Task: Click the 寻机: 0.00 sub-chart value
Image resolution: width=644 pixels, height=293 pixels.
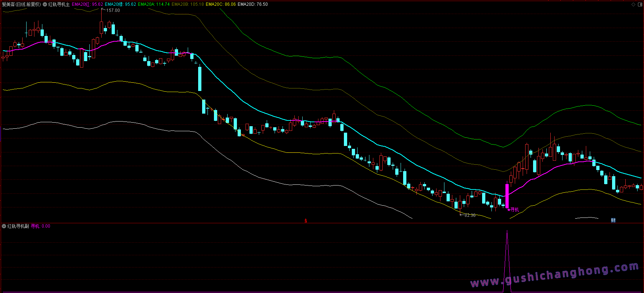Action: (41, 226)
